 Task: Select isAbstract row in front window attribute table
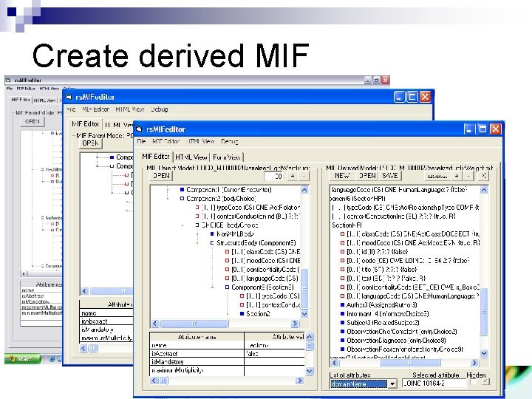click(227, 353)
